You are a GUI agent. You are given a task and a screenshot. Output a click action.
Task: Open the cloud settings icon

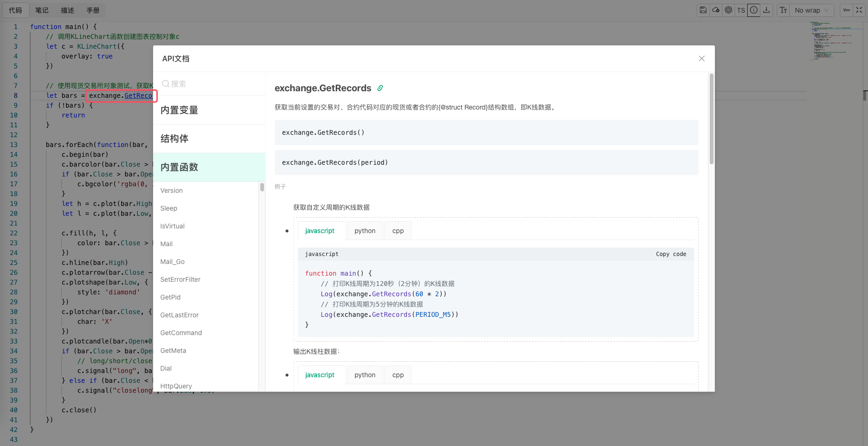[x=716, y=10]
